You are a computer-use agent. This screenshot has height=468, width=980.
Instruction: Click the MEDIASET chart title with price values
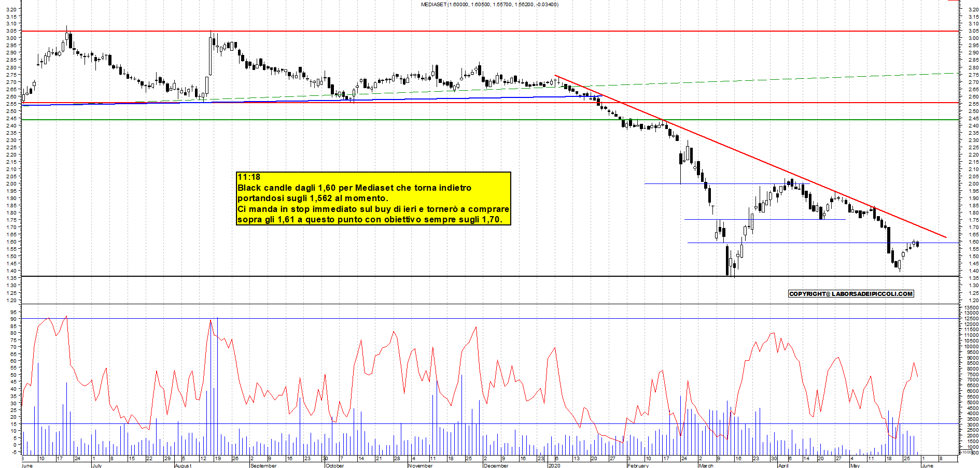coord(489,4)
